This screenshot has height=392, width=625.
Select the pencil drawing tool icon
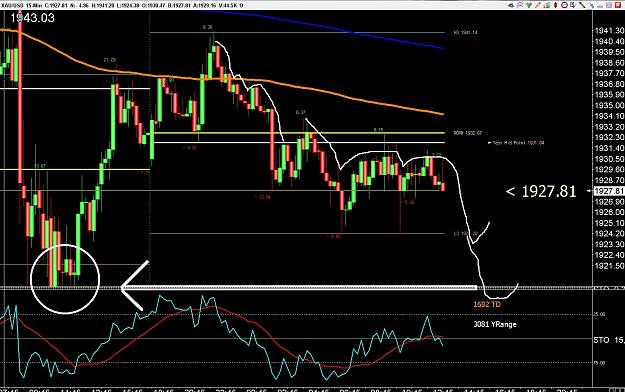[x=538, y=5]
